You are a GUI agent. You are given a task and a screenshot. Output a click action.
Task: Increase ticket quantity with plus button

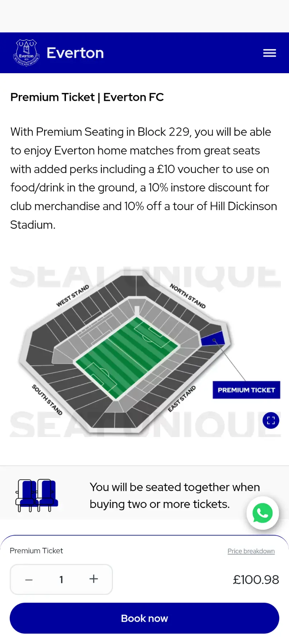[x=94, y=579]
